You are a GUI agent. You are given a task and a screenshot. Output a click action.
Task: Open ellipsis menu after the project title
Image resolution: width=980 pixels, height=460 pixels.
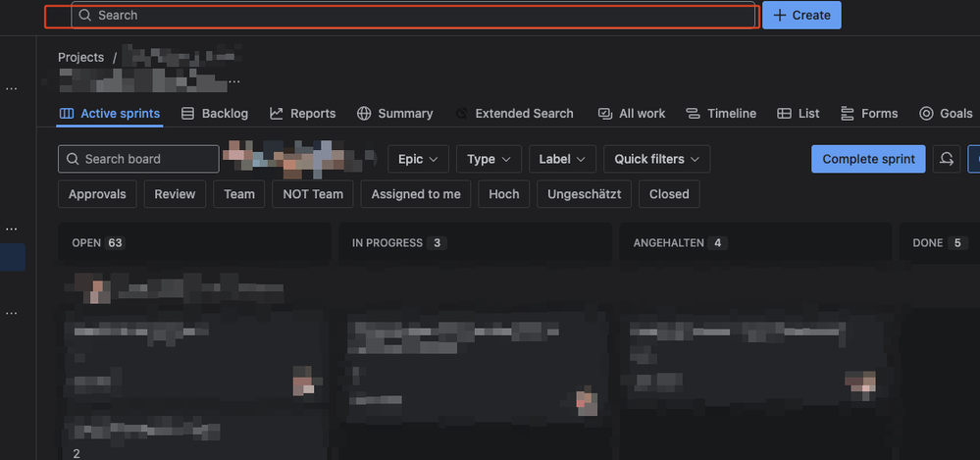click(233, 81)
